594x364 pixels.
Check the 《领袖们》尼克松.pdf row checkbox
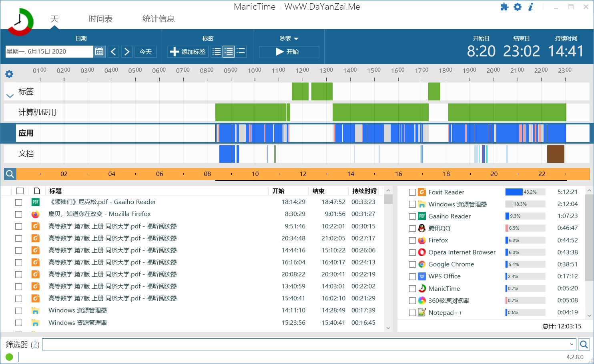click(18, 202)
